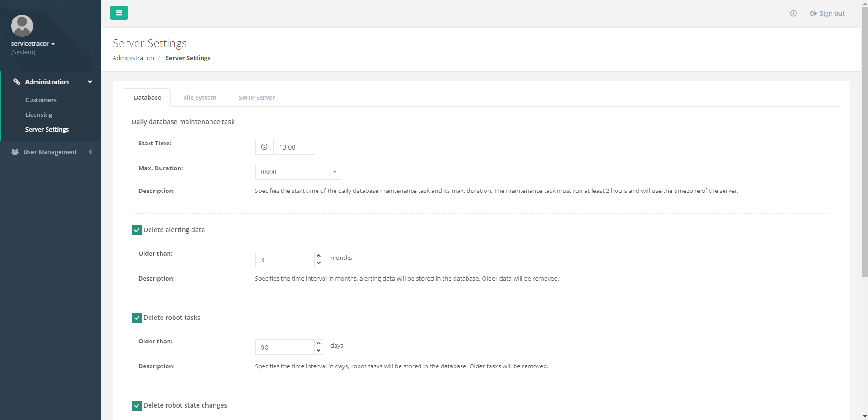868x420 pixels.
Task: Decrease the robot tasks days value
Action: (319, 351)
